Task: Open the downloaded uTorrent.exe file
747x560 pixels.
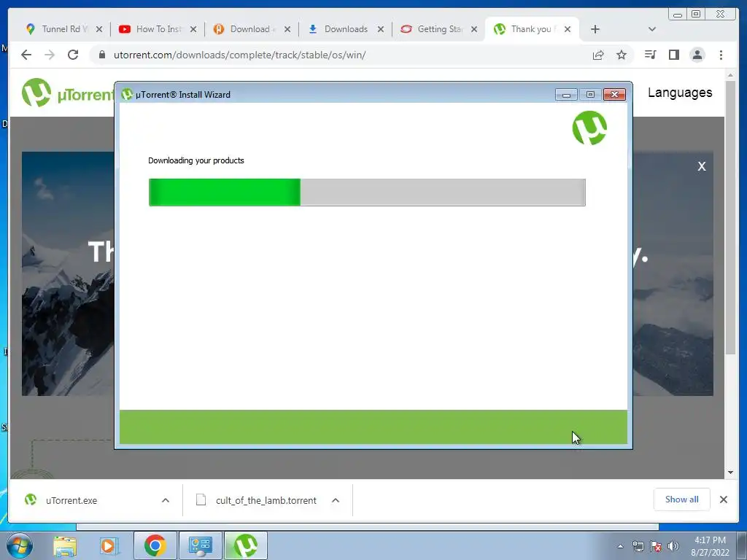Action: [71, 500]
